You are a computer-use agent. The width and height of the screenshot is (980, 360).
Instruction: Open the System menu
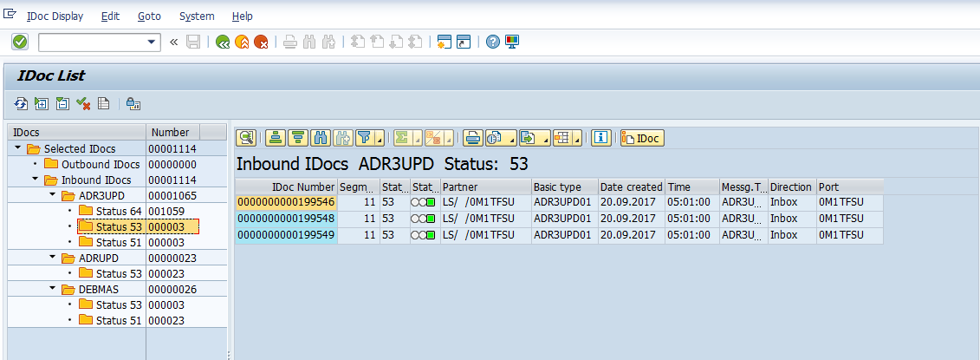196,16
